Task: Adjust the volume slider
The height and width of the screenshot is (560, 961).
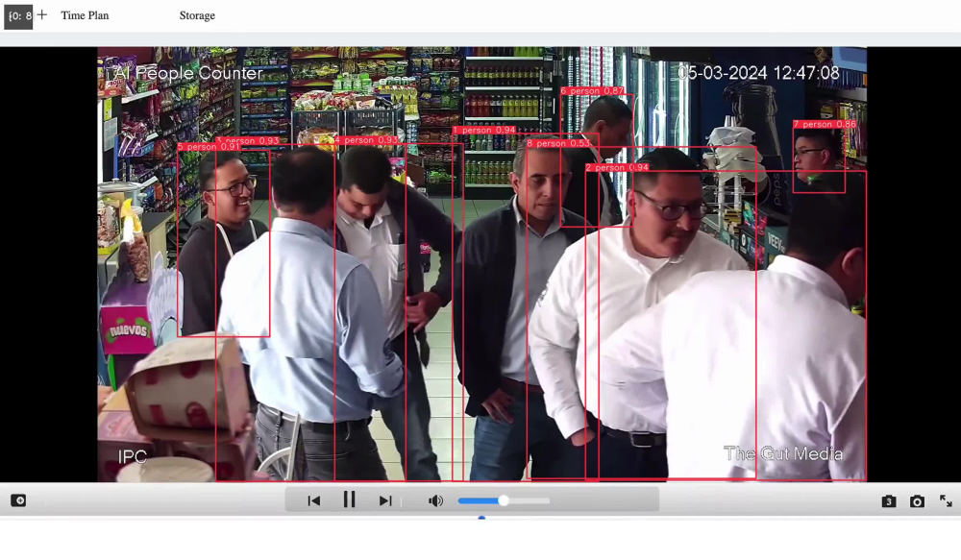Action: (504, 500)
